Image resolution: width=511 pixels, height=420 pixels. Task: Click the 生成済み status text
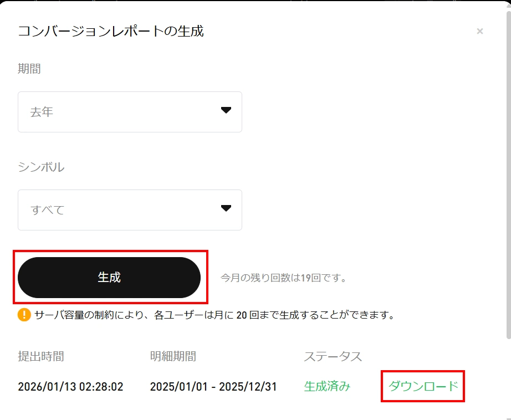[327, 386]
